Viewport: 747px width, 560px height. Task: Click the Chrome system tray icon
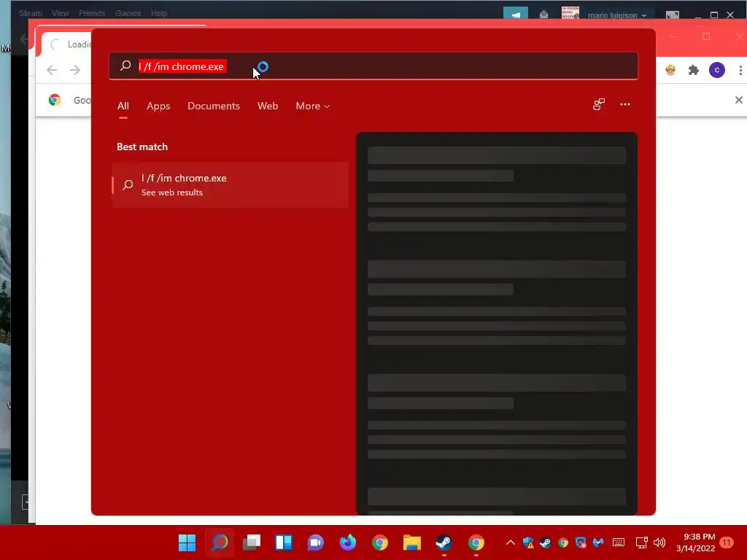[563, 542]
